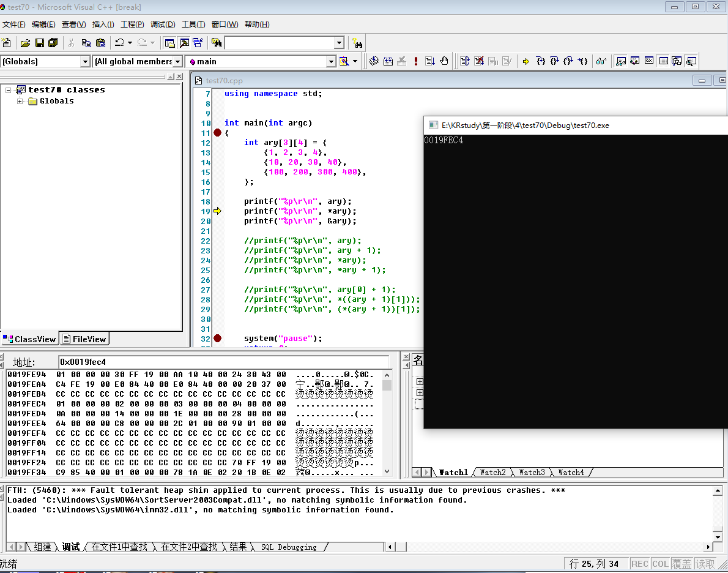Switch to the FileView tab
Screen dimensions: 728x573
point(84,339)
